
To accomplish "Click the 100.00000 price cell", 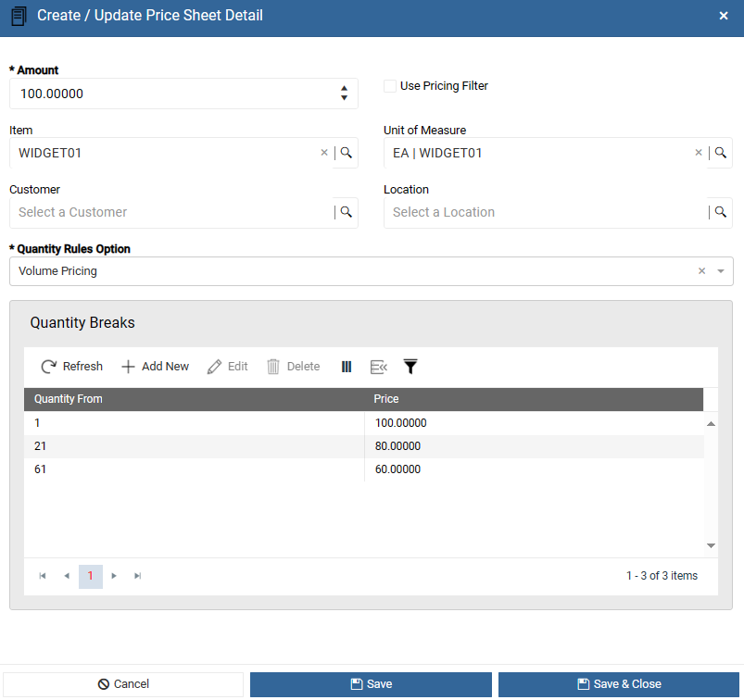I will click(534, 423).
